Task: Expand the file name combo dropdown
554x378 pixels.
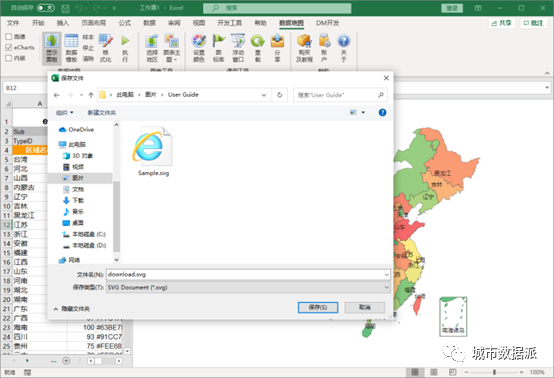Action: [x=386, y=274]
